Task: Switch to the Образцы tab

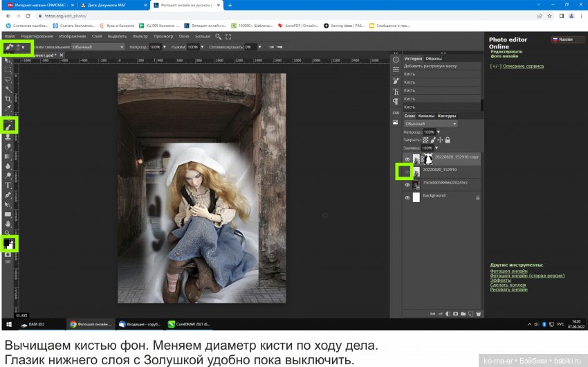Action: tap(434, 59)
